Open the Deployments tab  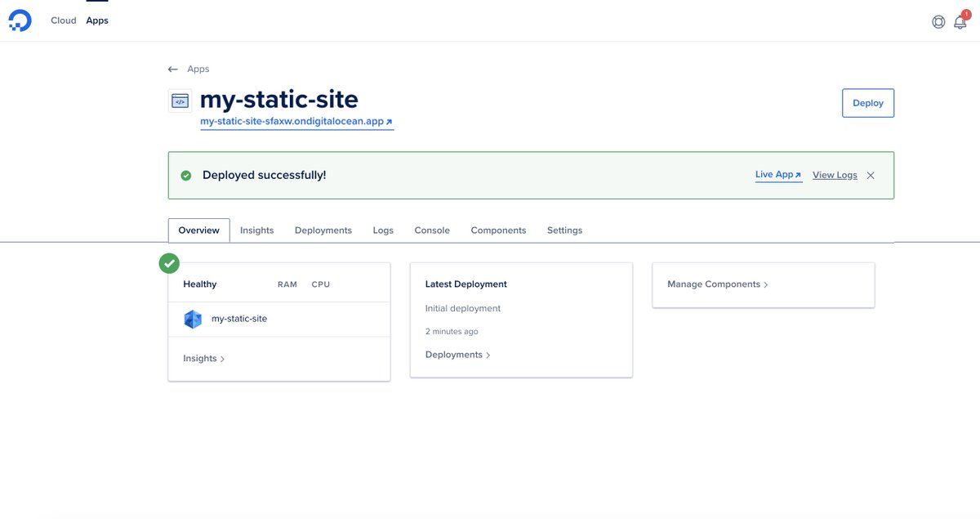coord(323,230)
